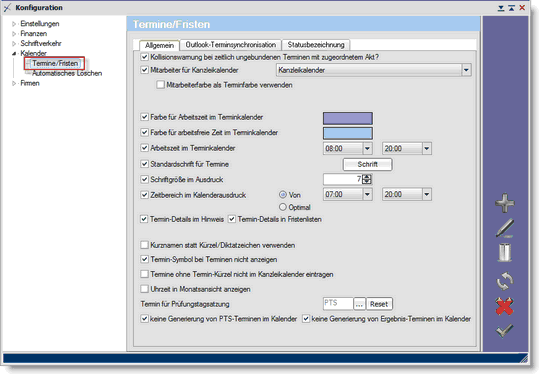The image size is (541, 376).
Task: Click the Termin für Prüfungstagsatzung label
Action: tap(185, 304)
